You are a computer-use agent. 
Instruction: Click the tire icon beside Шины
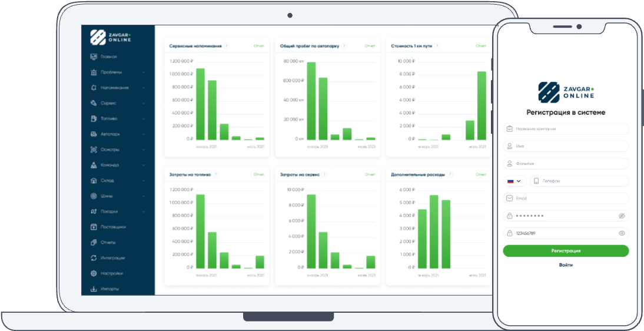[x=93, y=196]
